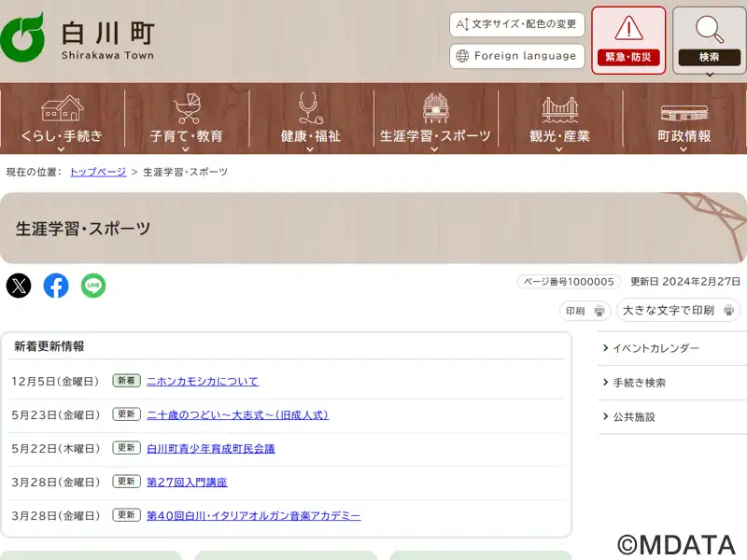Open the 観光・産業 menu tab
The image size is (747, 560).
click(x=560, y=119)
